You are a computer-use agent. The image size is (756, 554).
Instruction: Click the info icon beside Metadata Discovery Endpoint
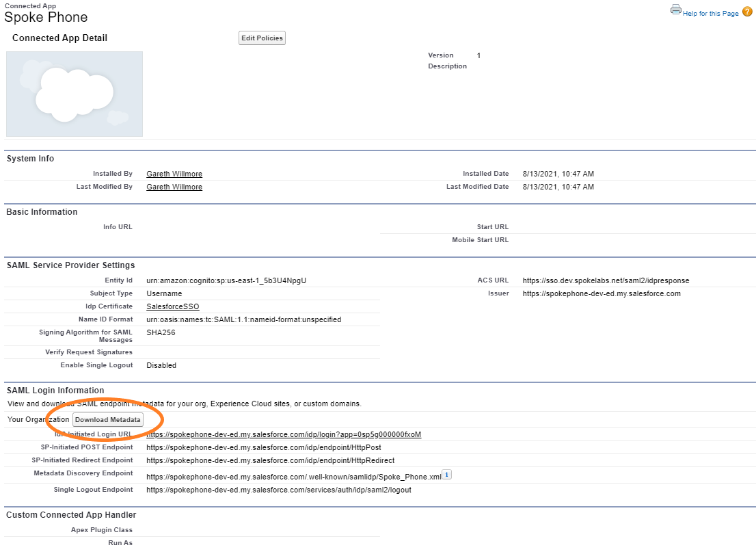pyautogui.click(x=447, y=475)
